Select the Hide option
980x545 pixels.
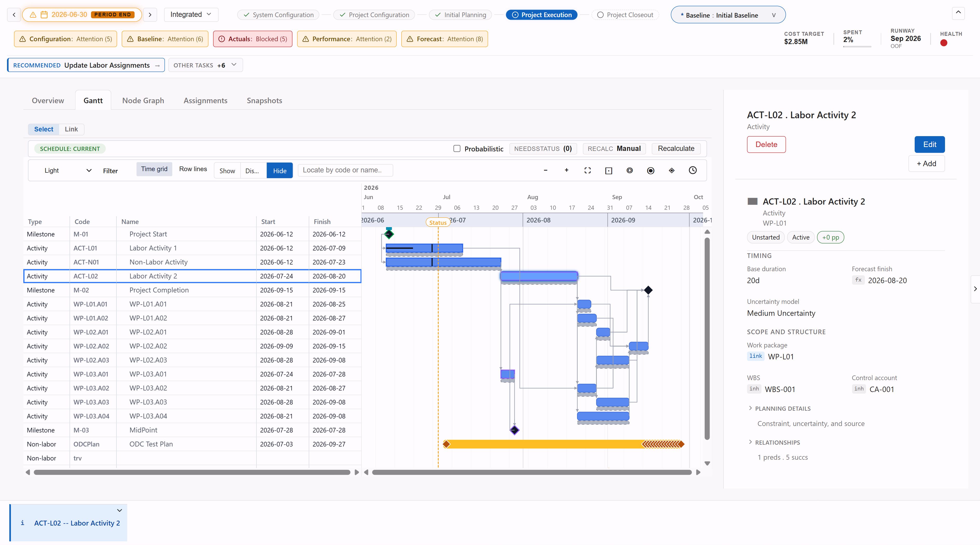280,171
